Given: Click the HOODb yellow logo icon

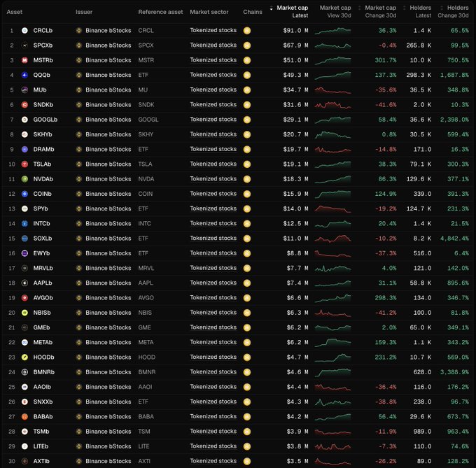Looking at the screenshot, I should pyautogui.click(x=25, y=357).
